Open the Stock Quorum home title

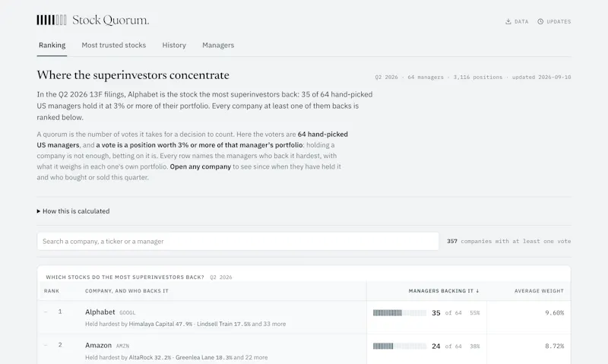(x=110, y=21)
